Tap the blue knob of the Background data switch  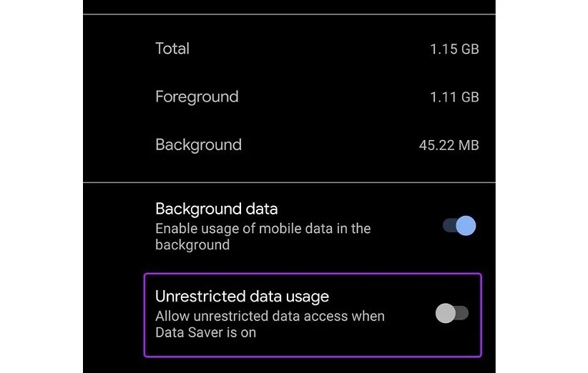466,227
